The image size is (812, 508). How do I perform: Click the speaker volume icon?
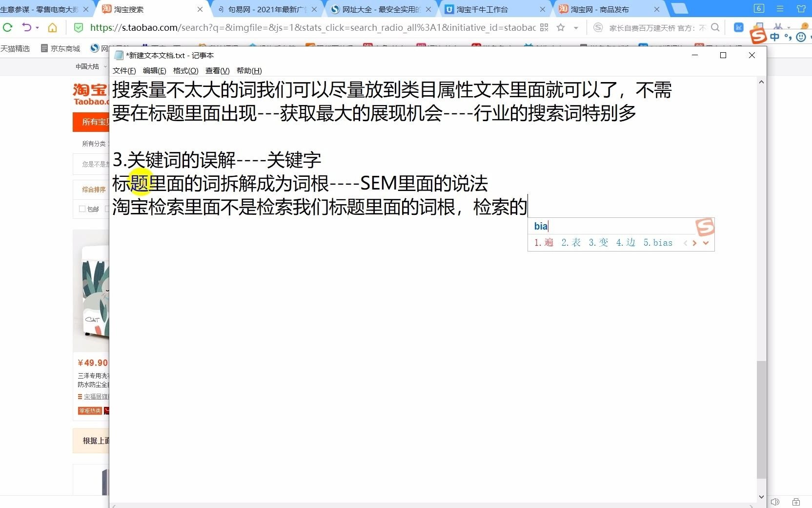point(775,502)
